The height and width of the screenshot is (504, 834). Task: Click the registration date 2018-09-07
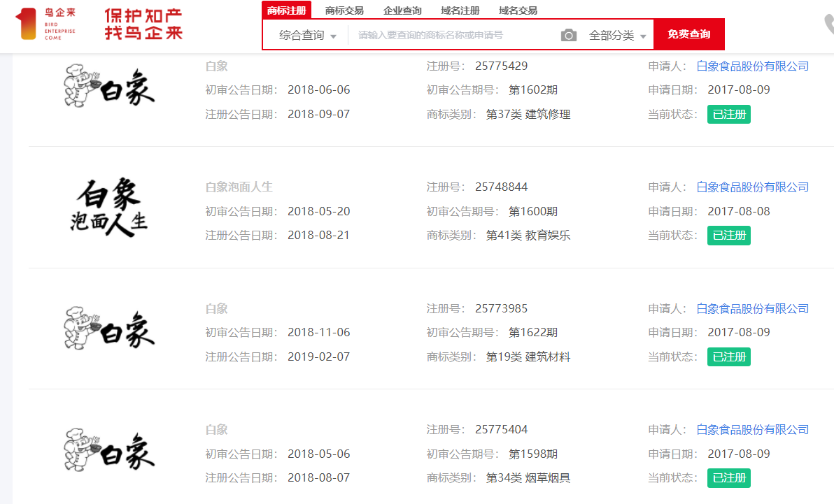tap(318, 115)
